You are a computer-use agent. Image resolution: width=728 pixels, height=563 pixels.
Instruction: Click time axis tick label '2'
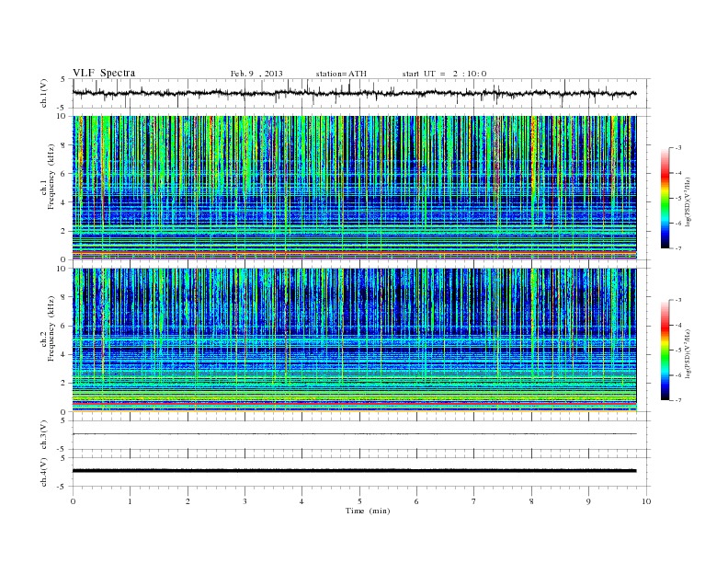[x=188, y=501]
